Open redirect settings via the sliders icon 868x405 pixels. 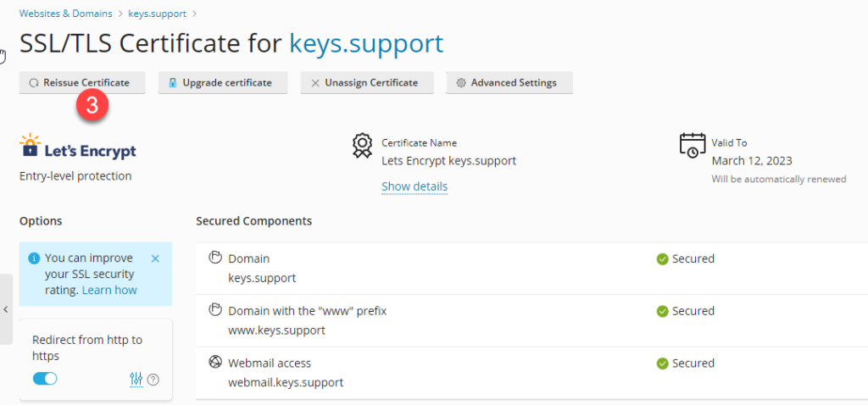[136, 380]
